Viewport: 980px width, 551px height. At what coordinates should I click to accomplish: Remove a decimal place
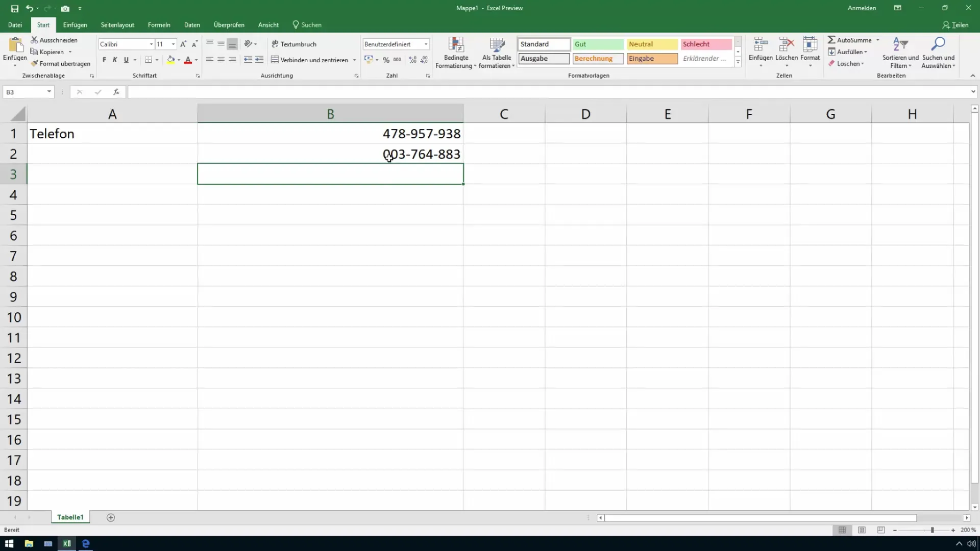pos(424,60)
